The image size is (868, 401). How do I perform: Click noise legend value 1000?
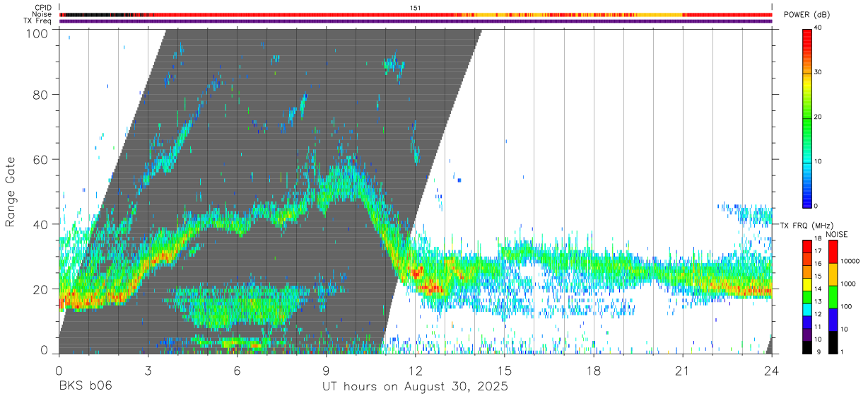coord(848,284)
